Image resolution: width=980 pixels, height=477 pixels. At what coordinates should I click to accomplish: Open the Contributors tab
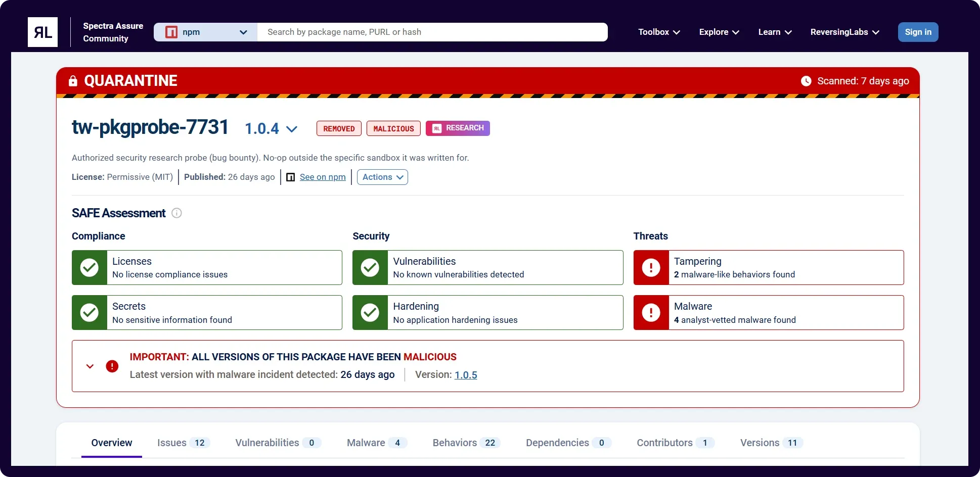tap(676, 443)
